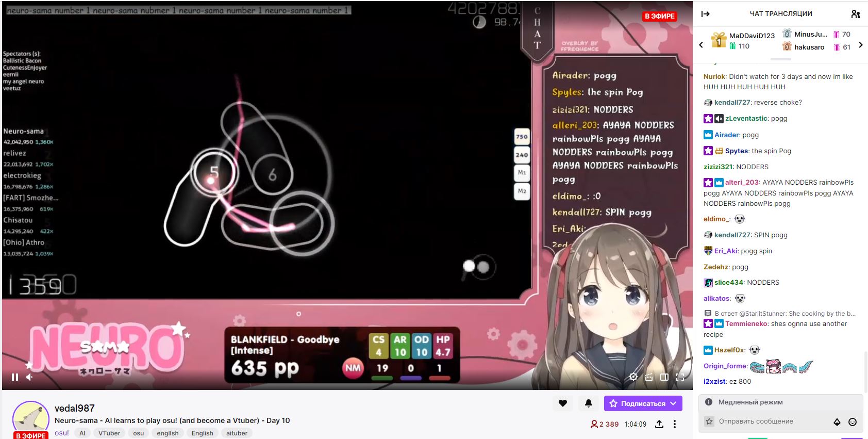Select the lowercase english tag

click(x=168, y=433)
